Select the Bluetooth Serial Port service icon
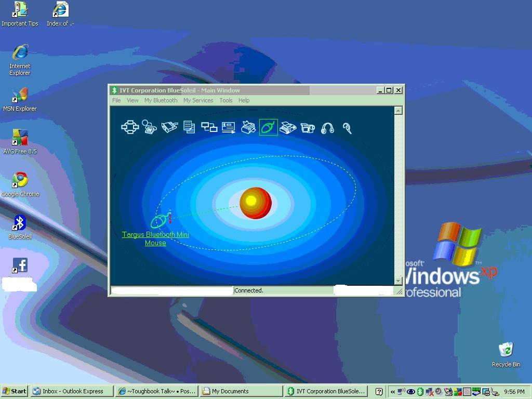The height and width of the screenshot is (399, 532). (x=170, y=127)
